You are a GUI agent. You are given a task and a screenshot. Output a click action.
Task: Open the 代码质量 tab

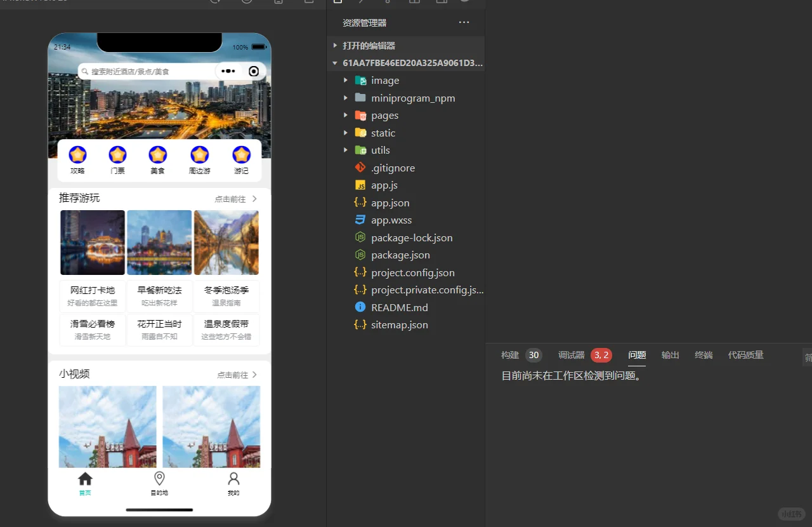(746, 356)
